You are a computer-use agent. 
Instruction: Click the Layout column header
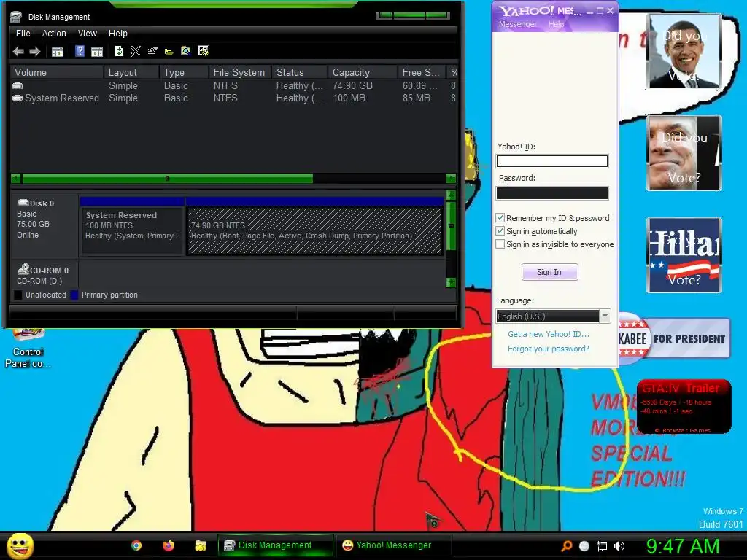pyautogui.click(x=131, y=72)
